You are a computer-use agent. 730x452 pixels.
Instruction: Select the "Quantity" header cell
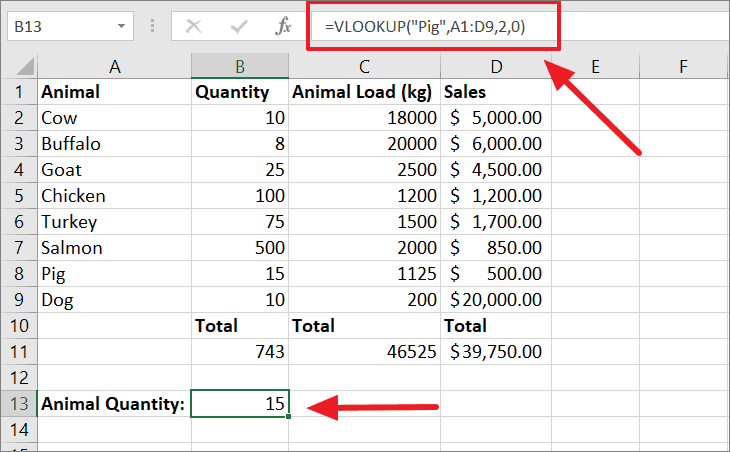point(240,92)
